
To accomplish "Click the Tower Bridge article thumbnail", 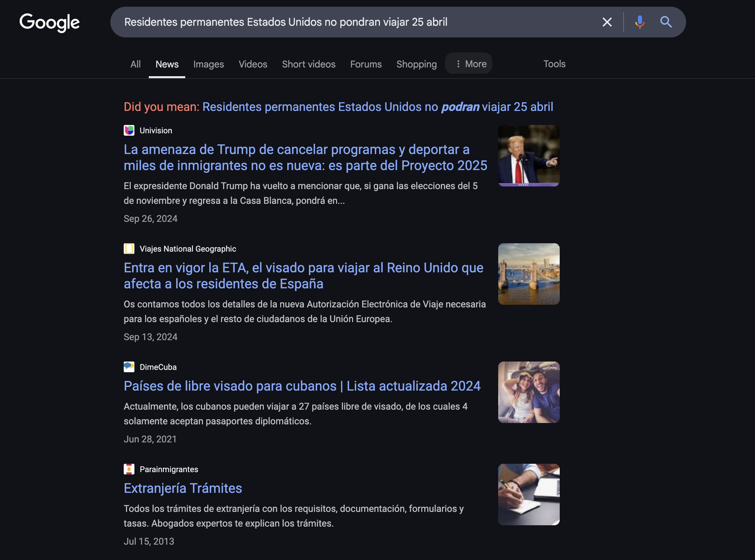I will (528, 274).
